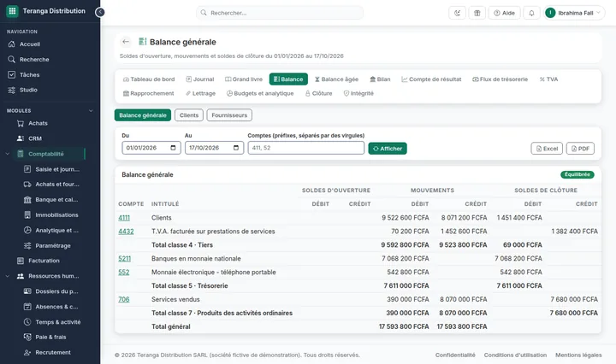This screenshot has width=616, height=364.
Task: Open the Achats module
Action: click(x=38, y=123)
